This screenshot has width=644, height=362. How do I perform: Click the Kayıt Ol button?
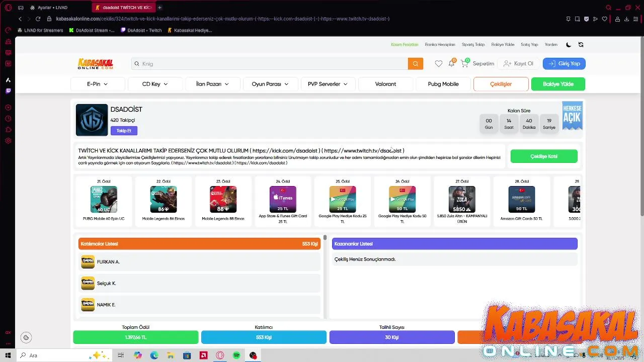[x=518, y=64]
